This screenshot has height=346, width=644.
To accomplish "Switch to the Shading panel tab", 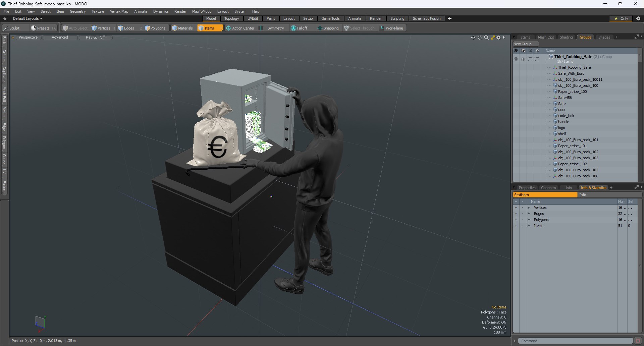I will pos(566,37).
